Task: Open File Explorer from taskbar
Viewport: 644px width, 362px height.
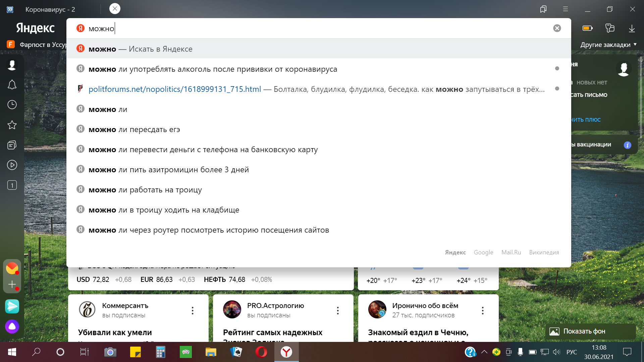Action: (x=211, y=352)
